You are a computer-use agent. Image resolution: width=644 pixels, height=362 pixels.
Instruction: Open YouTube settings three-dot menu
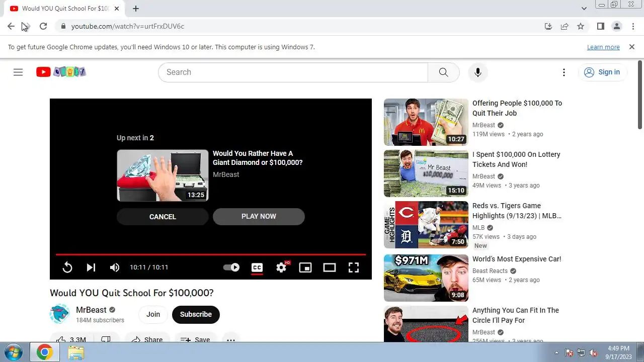(x=564, y=72)
